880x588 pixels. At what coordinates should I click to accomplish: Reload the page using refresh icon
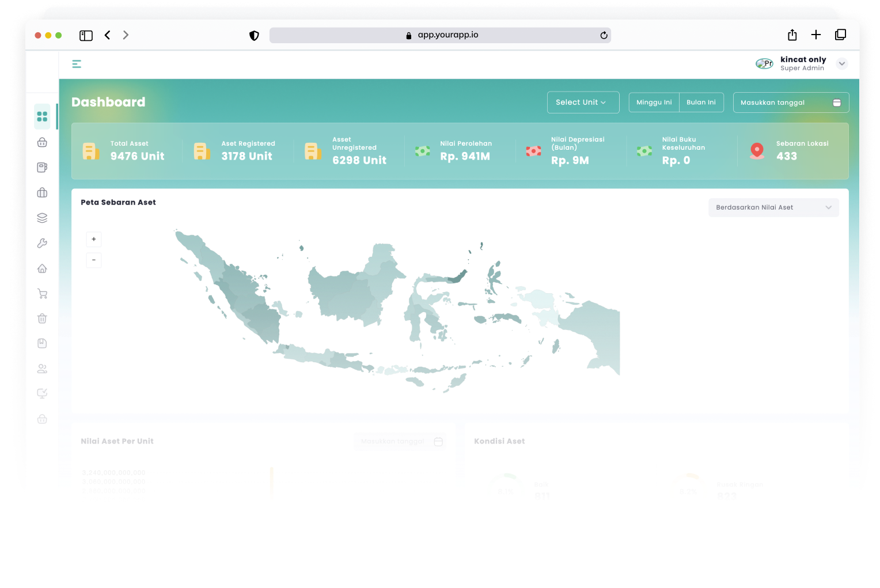pos(604,35)
